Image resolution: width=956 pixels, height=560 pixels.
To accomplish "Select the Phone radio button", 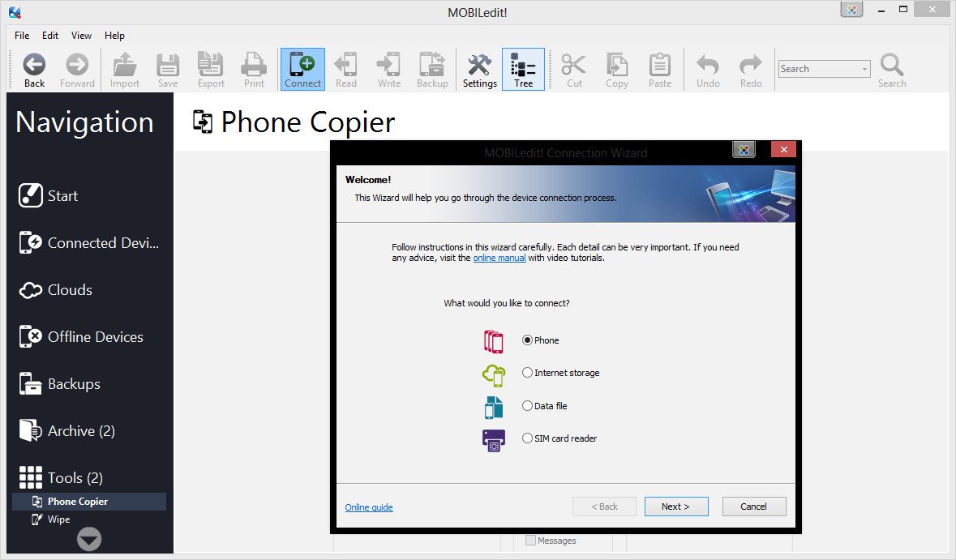I will 527,340.
